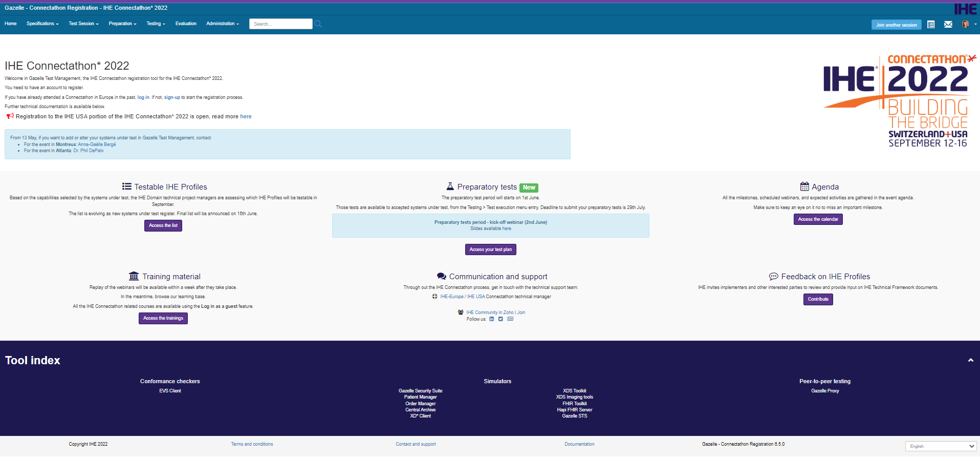Click the user avatar picture

[x=965, y=24]
